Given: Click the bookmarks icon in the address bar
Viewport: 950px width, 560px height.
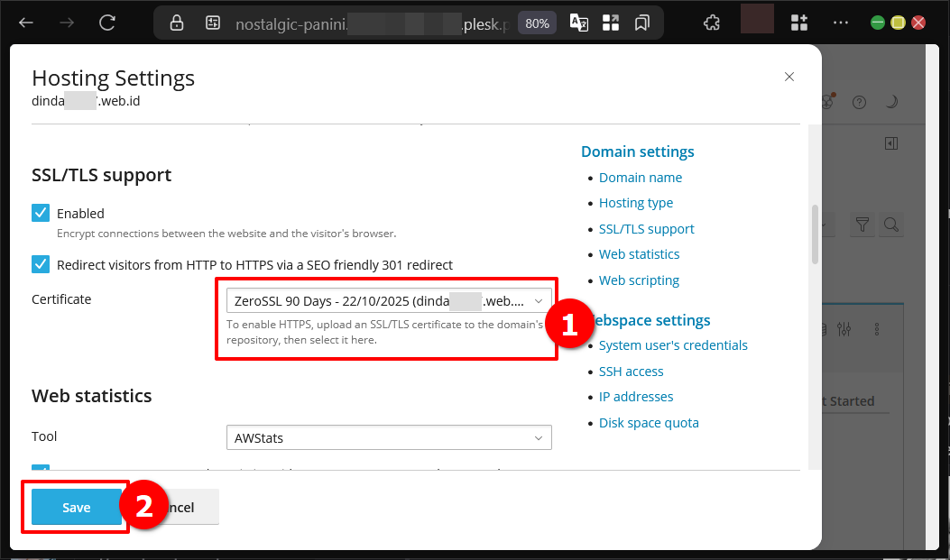Looking at the screenshot, I should [x=642, y=23].
